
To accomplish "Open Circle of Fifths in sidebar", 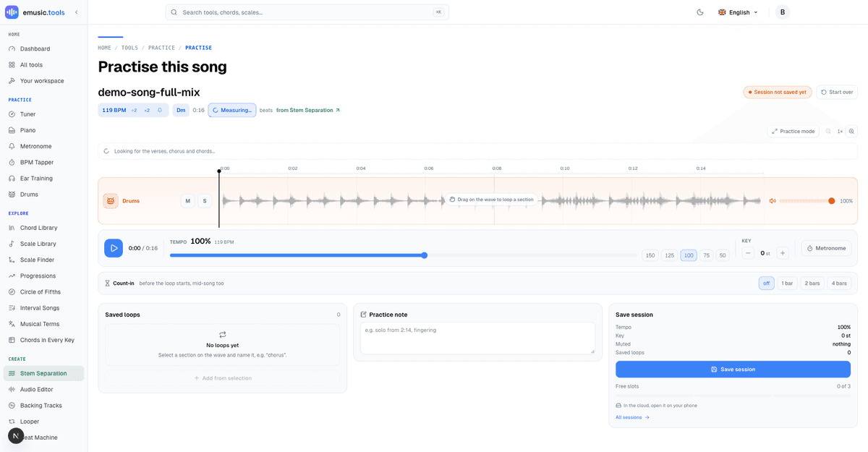I will [43, 291].
